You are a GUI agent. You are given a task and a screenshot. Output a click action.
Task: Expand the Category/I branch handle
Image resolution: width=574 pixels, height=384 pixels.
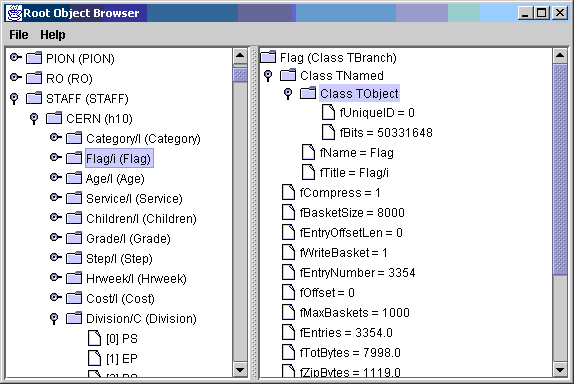tap(56, 137)
